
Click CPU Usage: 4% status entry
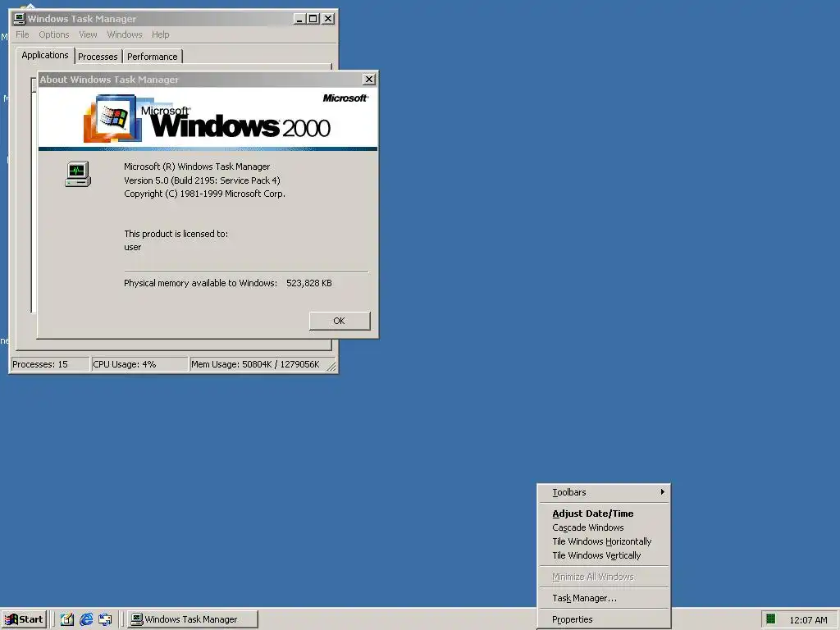(x=139, y=364)
